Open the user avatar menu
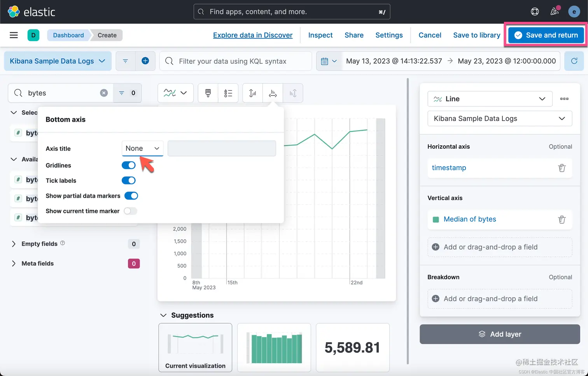 [574, 12]
